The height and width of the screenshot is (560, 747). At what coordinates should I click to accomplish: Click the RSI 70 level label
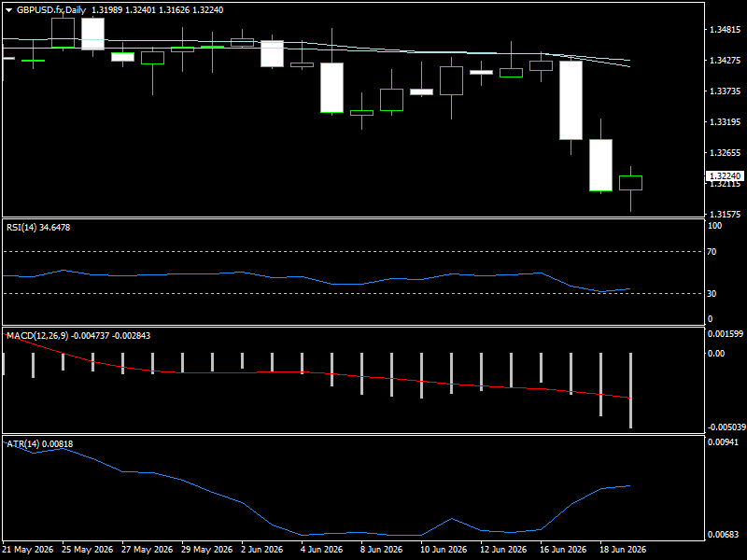tap(712, 252)
